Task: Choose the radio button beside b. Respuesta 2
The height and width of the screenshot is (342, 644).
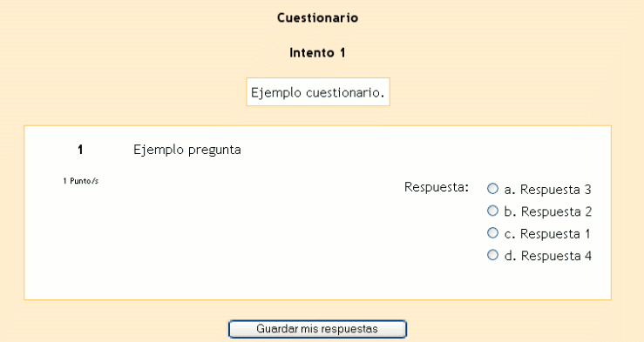Action: click(492, 211)
